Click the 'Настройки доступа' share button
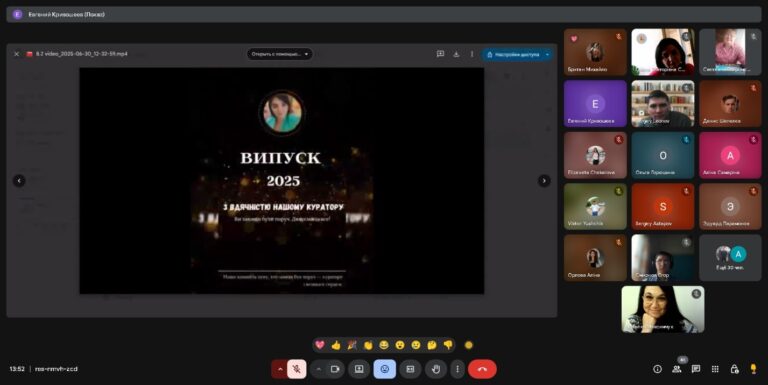The width and height of the screenshot is (768, 385). pos(512,54)
